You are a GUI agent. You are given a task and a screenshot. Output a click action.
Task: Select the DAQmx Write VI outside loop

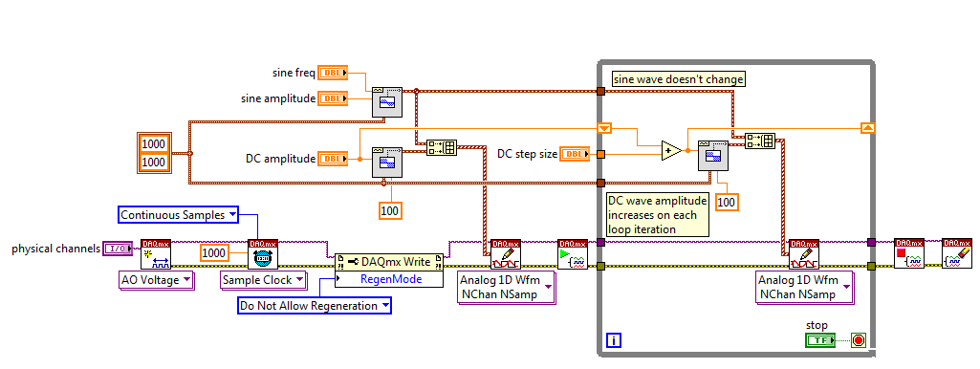[x=506, y=253]
